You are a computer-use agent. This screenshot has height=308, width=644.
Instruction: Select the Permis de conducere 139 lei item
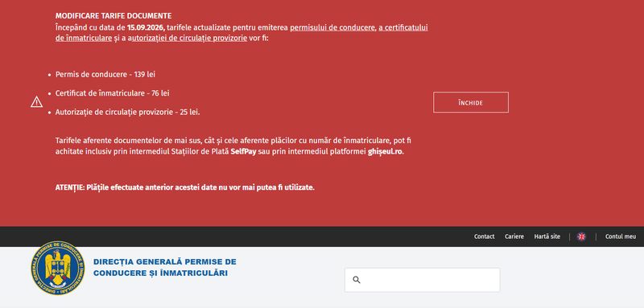coord(105,75)
